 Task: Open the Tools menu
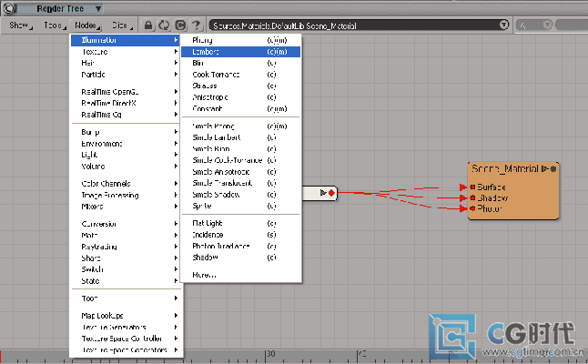click(55, 25)
